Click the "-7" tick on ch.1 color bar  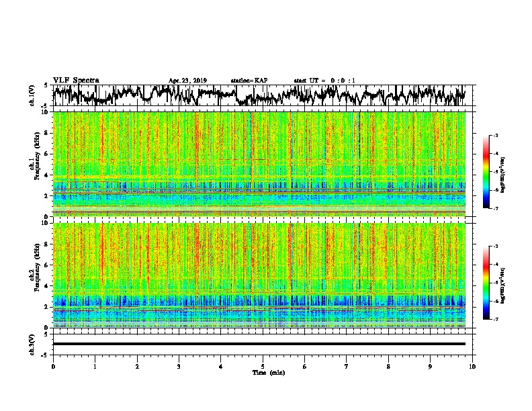(495, 208)
